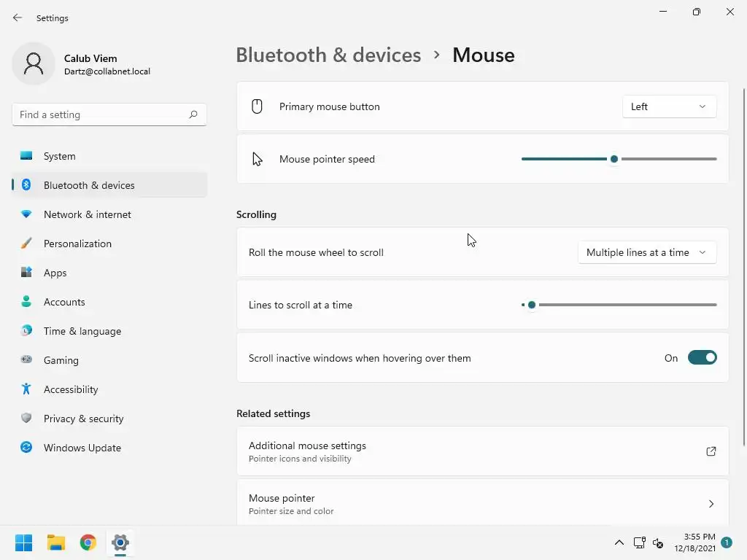Open the Primary mouse button dropdown
Image resolution: width=747 pixels, height=560 pixels.
pos(669,106)
